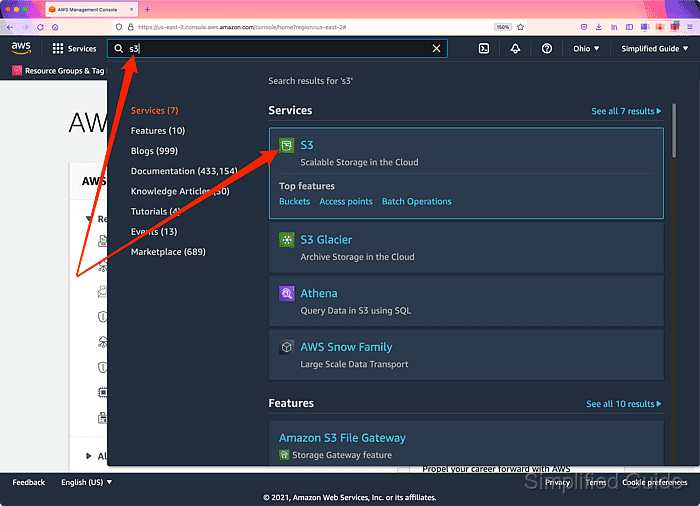Select the Marketplace (689) filter
Viewport: 700px width, 506px height.
[168, 252]
